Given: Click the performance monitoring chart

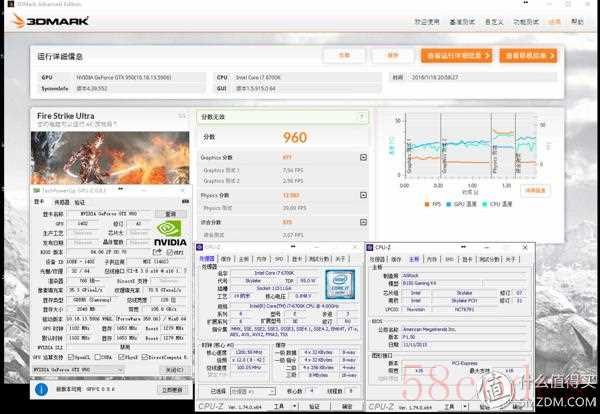Looking at the screenshot, I should click(470, 145).
